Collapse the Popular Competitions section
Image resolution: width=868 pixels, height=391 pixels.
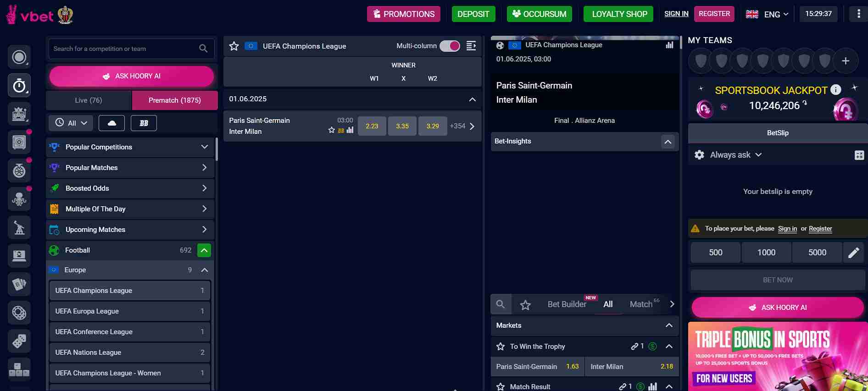click(204, 147)
